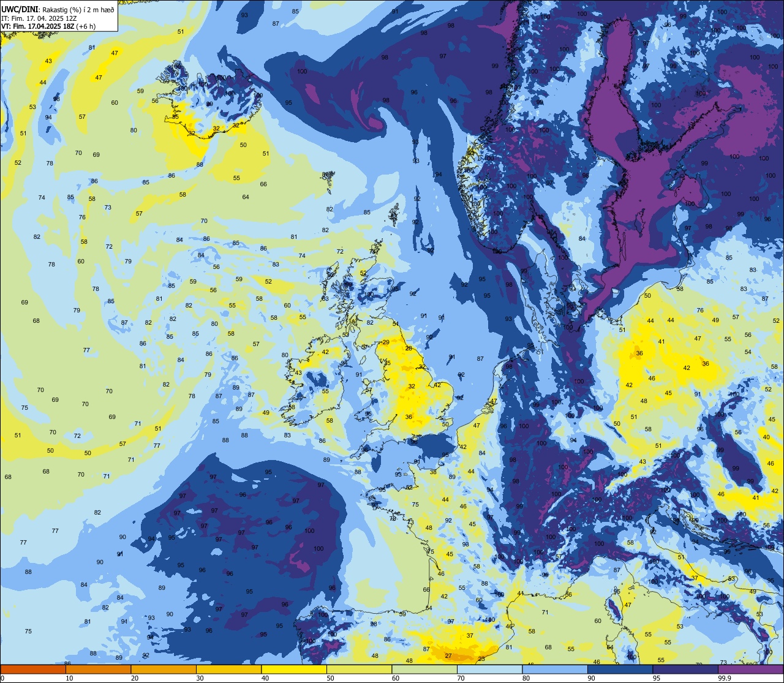Click the '90' legend scale label
Viewport: 784px width, 683px height.
click(591, 678)
